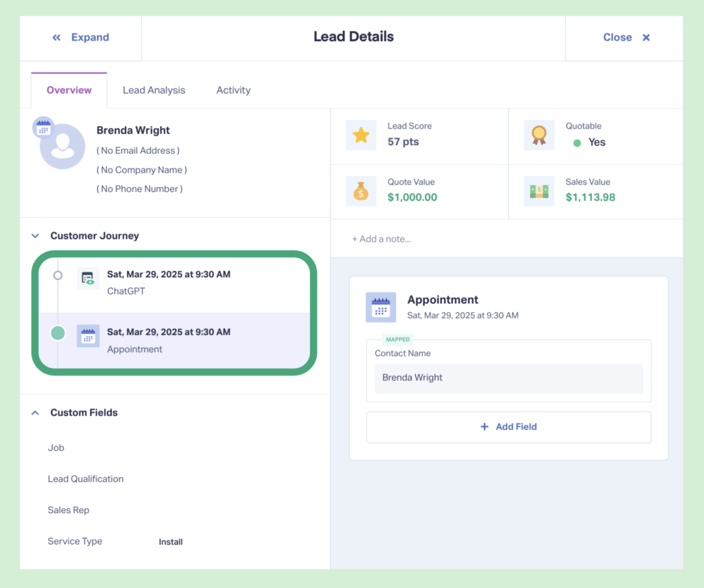Collapse the Custom Fields section

point(35,413)
